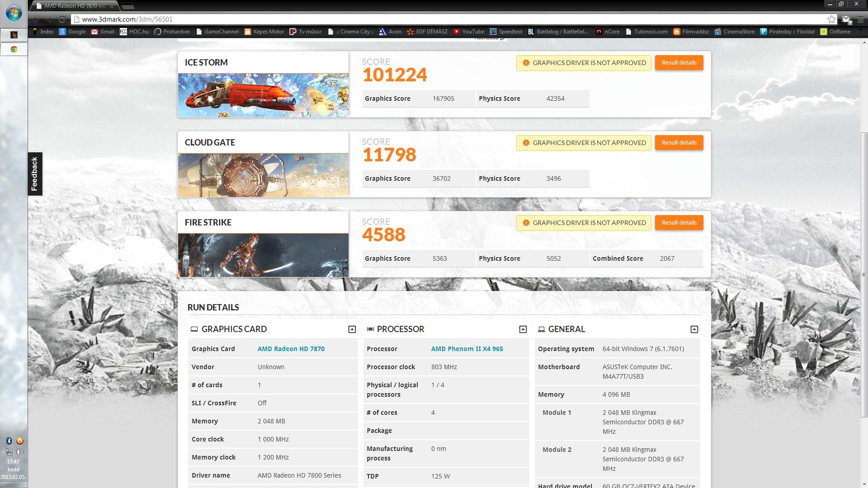
Task: Click Fire Strike driver not approved warning
Action: tap(584, 223)
